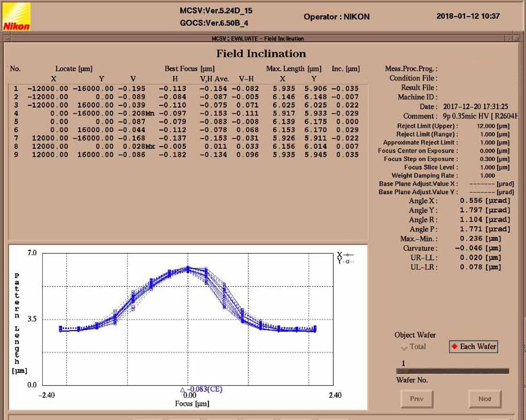The height and width of the screenshot is (420, 526).
Task: Click the MCSV:Ver.5.24D_15 version text
Action: click(x=216, y=11)
